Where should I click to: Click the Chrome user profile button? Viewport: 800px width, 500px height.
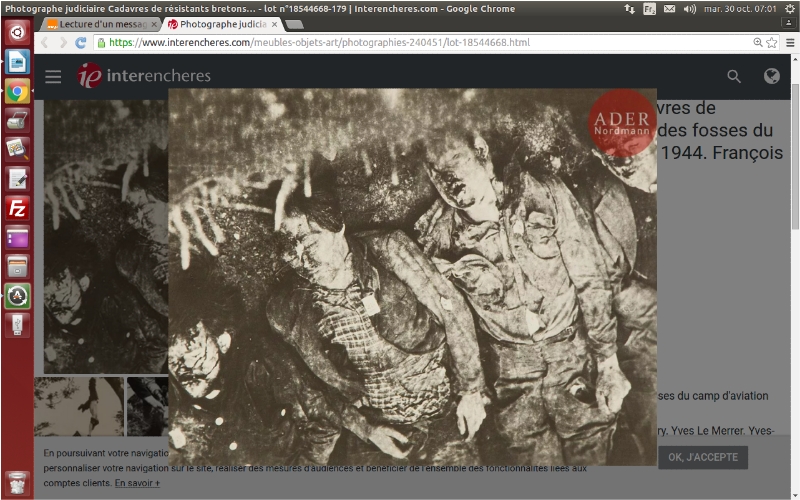[x=789, y=23]
